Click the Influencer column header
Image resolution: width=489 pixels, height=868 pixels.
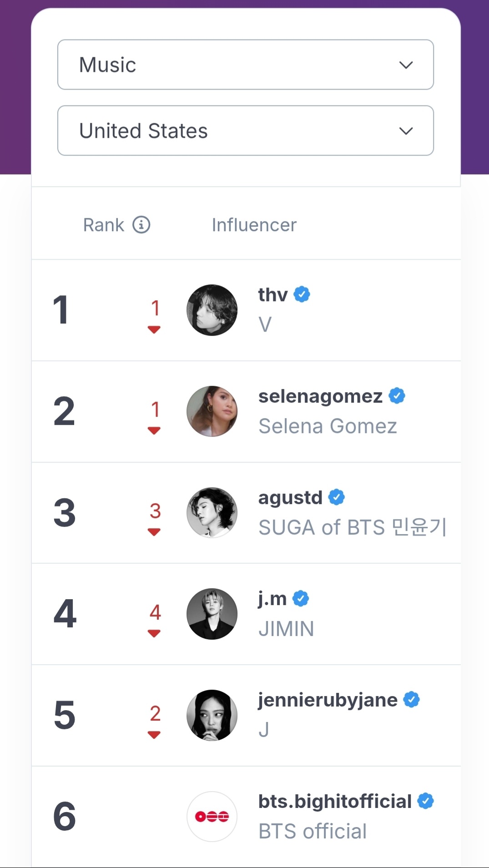click(x=254, y=225)
